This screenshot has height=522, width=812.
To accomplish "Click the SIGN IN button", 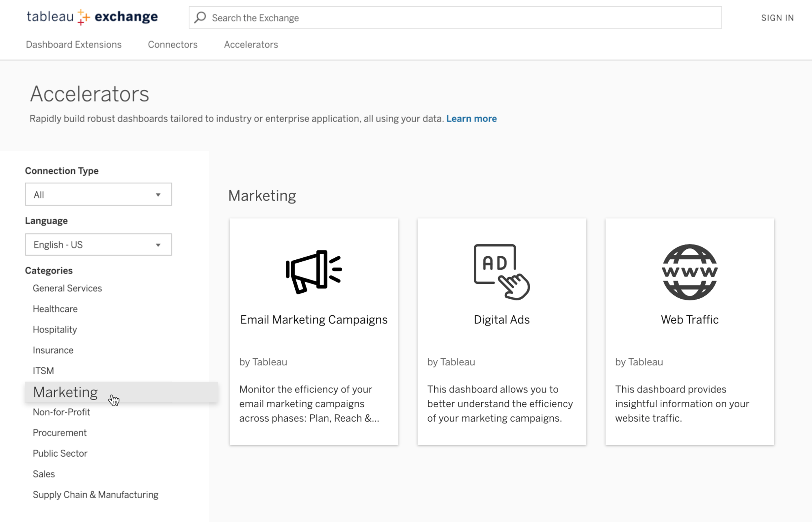I will pos(777,17).
